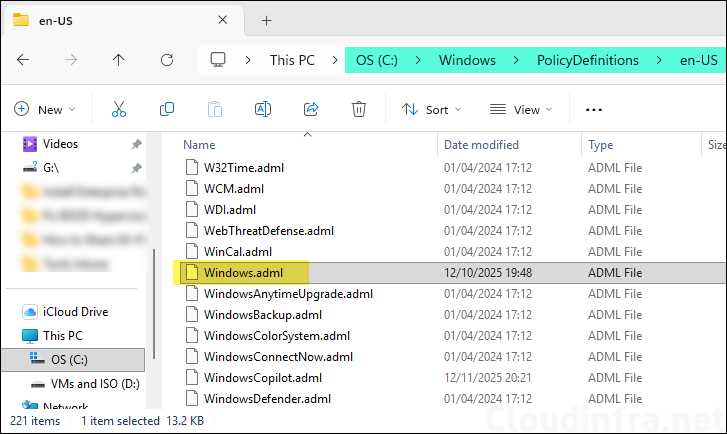Delete the selected file with the trash icon
The height and width of the screenshot is (434, 727).
click(x=359, y=109)
